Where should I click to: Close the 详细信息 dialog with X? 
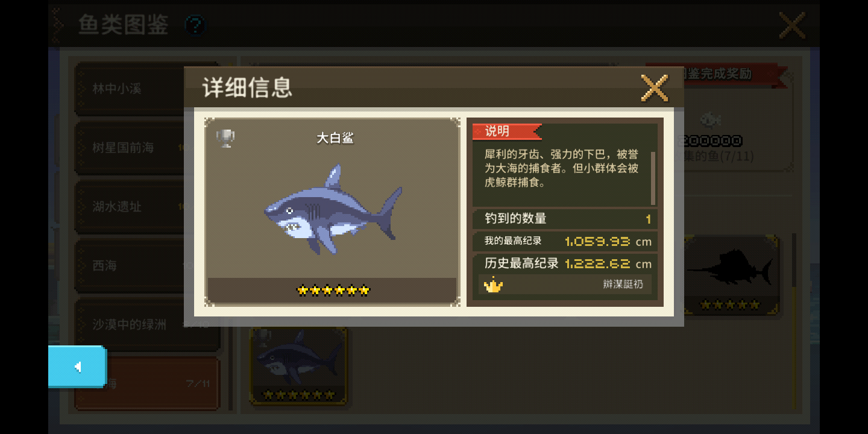click(654, 88)
